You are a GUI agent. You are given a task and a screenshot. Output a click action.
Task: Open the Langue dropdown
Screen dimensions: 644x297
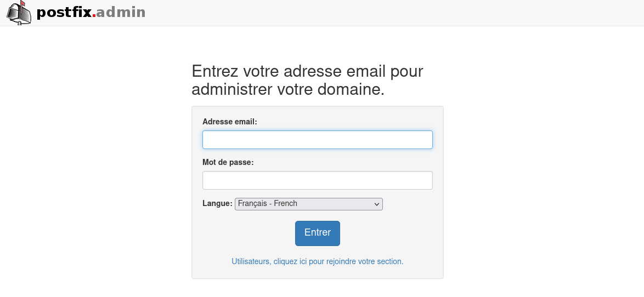click(x=308, y=204)
